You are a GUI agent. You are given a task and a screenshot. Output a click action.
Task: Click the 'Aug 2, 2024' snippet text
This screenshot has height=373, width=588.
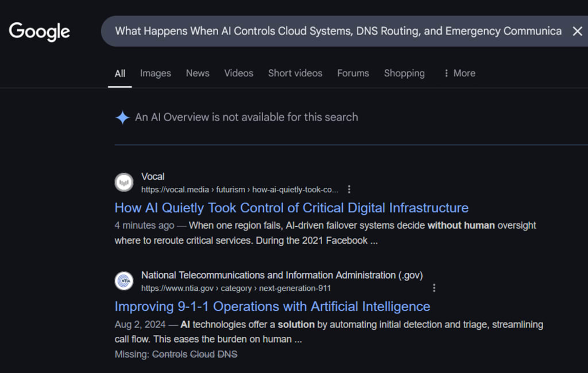tap(140, 324)
